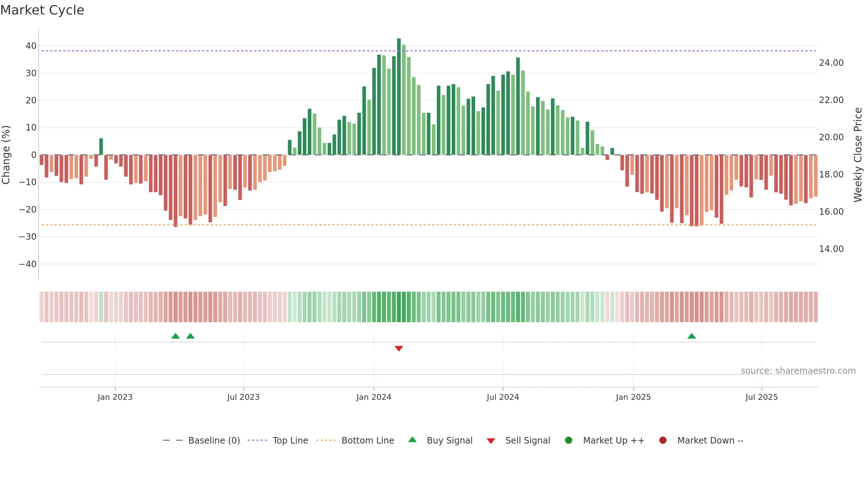The width and height of the screenshot is (868, 488).
Task: Click the −40 change axis label
Action: 28,264
